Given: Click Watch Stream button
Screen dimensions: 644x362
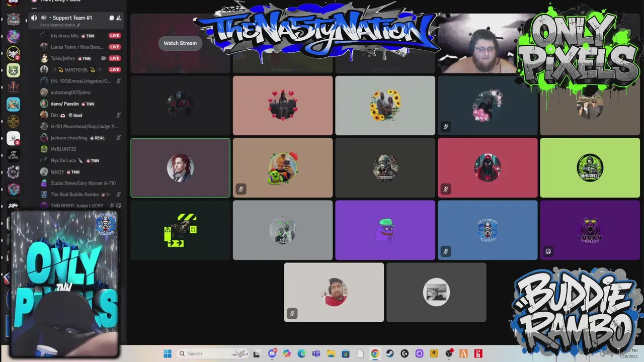Looking at the screenshot, I should (180, 43).
